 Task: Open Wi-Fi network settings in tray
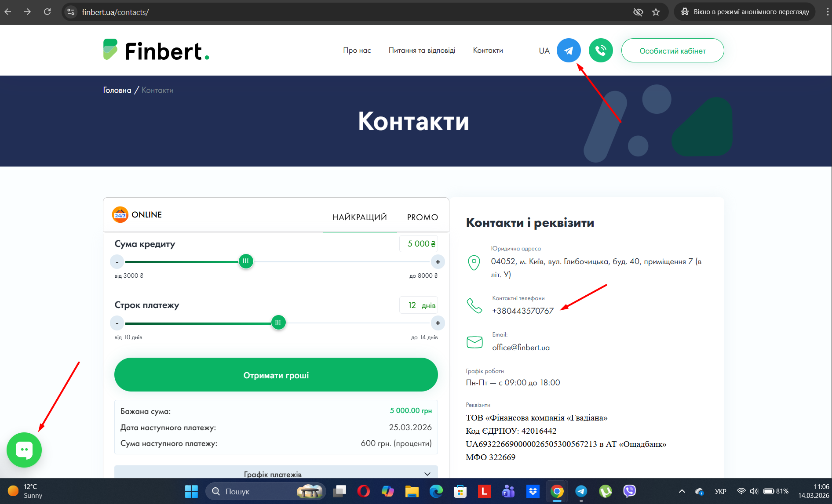point(741,491)
